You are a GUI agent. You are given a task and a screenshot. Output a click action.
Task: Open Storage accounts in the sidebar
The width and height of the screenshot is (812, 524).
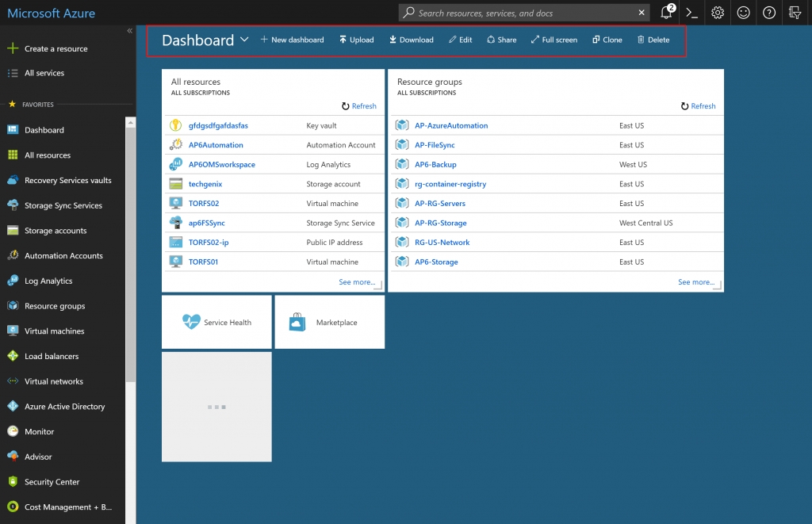(56, 231)
